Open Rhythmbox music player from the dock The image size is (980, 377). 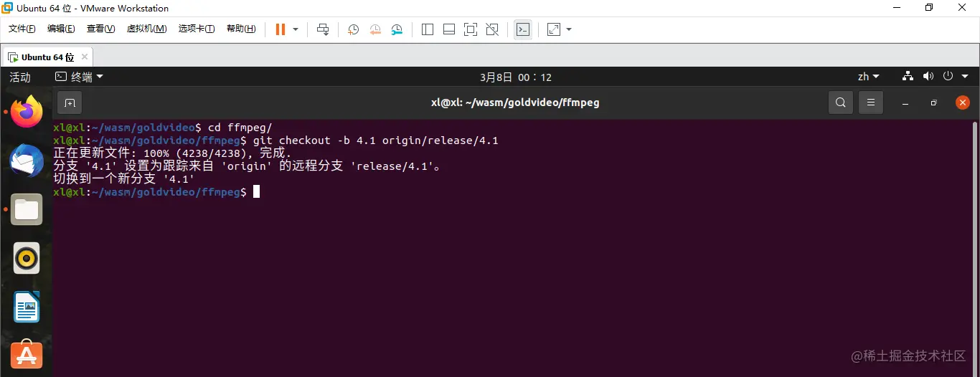(x=27, y=258)
